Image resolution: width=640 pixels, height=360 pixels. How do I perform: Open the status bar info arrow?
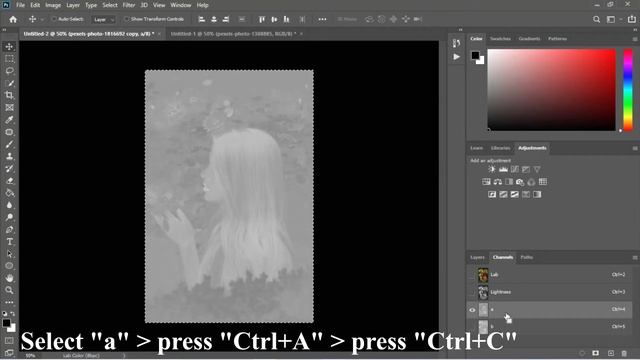point(124,356)
